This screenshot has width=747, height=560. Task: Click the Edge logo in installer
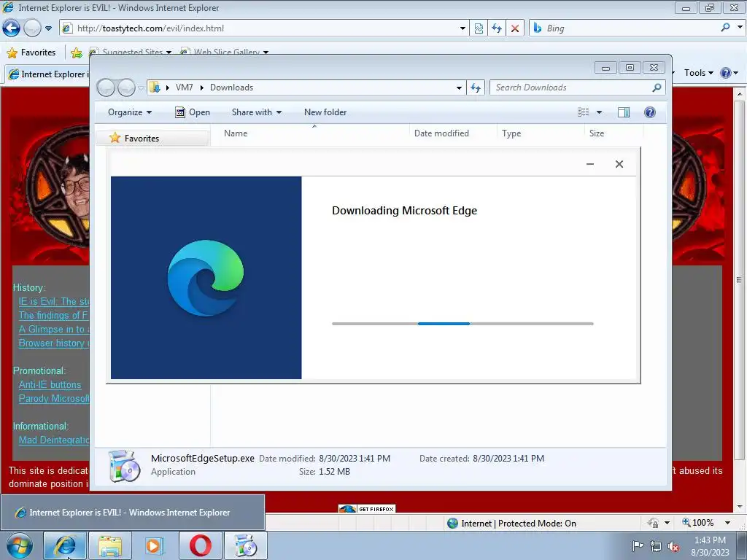(206, 278)
